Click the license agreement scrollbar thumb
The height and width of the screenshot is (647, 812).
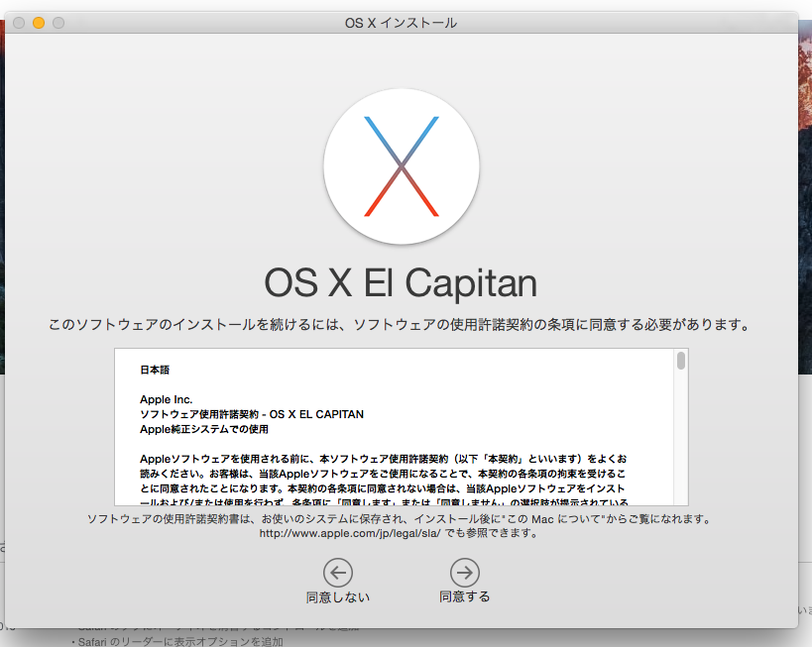(681, 361)
